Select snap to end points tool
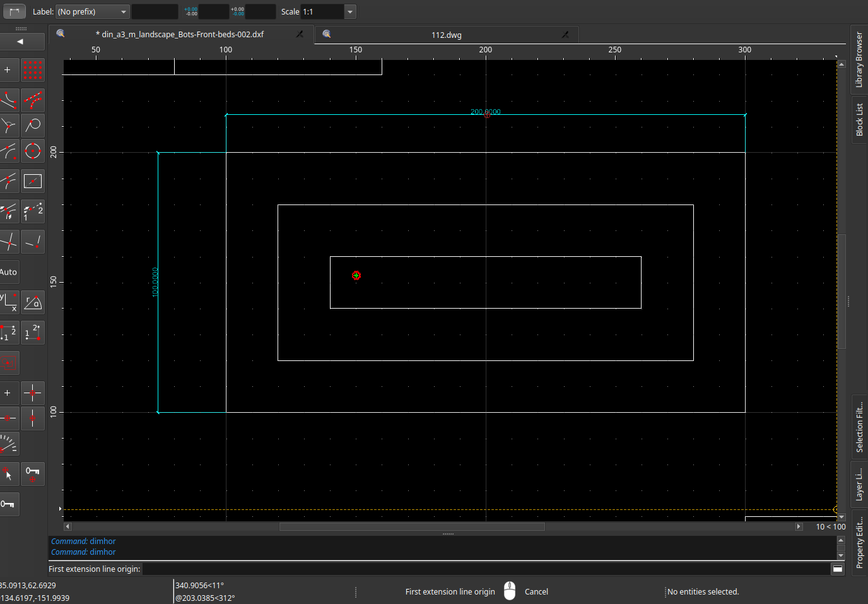The image size is (868, 604). coord(8,100)
